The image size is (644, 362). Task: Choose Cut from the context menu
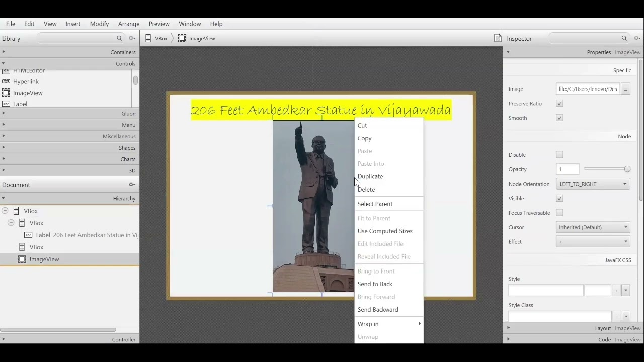coord(389,125)
